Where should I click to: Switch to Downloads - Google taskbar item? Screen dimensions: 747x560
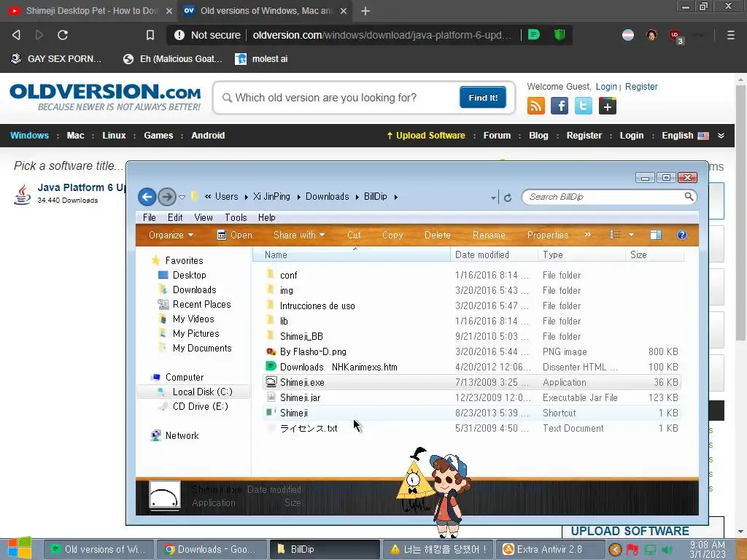coord(212,549)
